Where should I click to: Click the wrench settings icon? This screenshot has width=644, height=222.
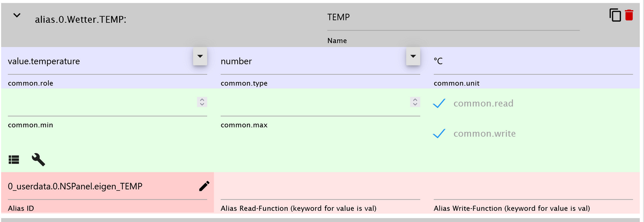(38, 159)
